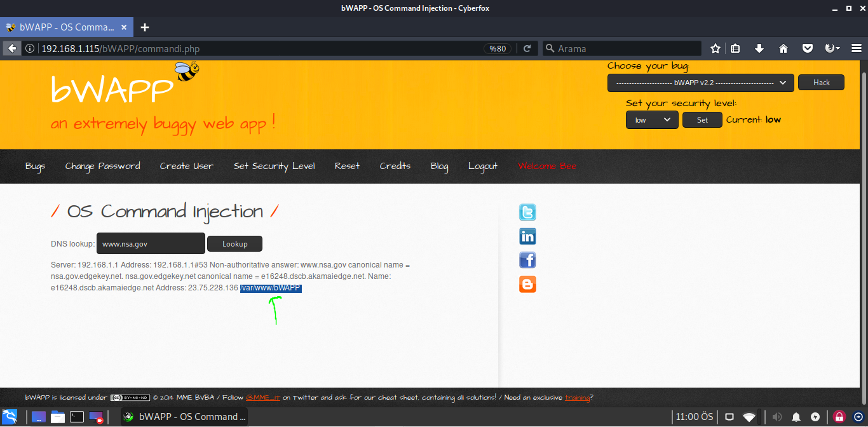Show bookmarks list icon

[x=736, y=48]
